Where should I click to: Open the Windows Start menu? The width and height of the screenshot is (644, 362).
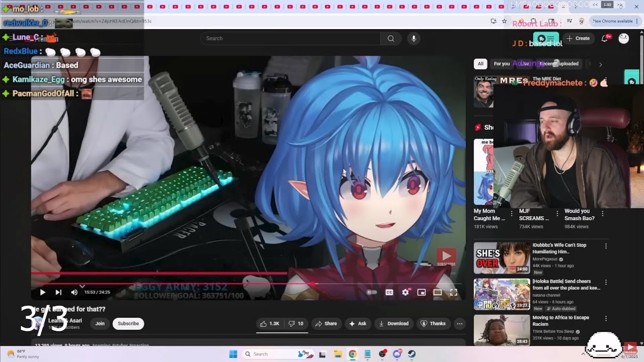(233, 354)
